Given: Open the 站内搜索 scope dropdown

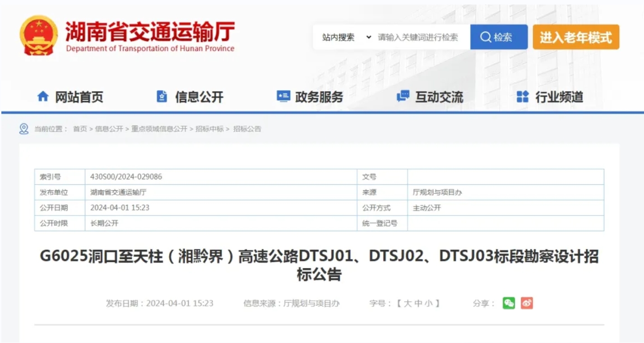Looking at the screenshot, I should point(346,37).
